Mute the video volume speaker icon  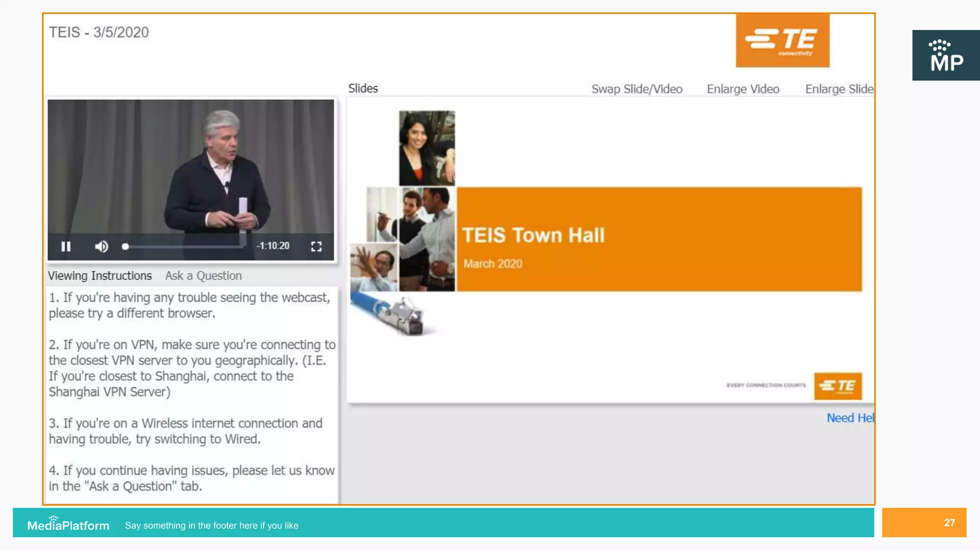[x=101, y=246]
